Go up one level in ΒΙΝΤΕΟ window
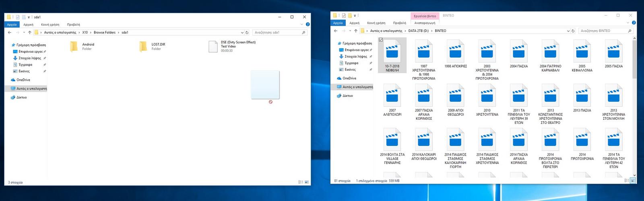This screenshot has height=201, width=644. pos(355,31)
